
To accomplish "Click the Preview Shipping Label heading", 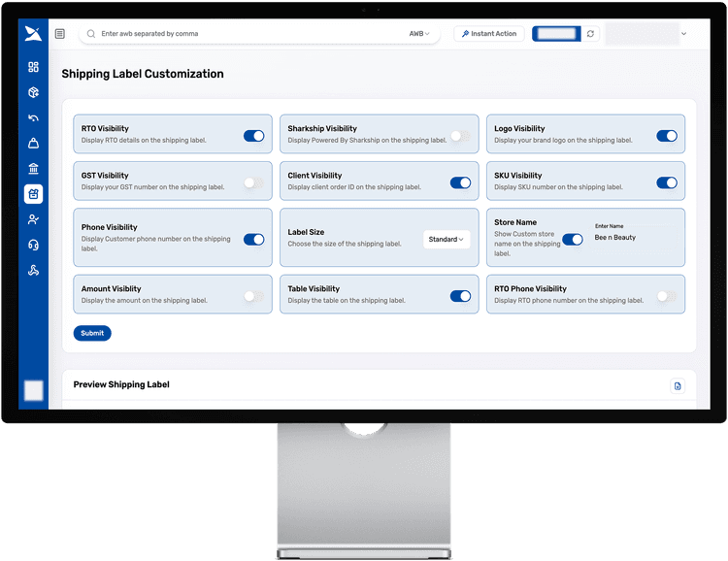I will pyautogui.click(x=121, y=384).
